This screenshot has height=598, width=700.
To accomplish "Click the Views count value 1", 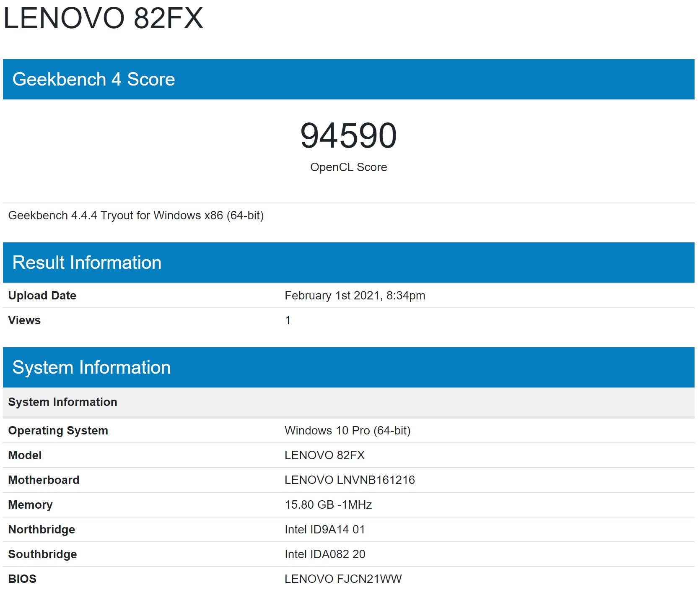I will coord(288,320).
